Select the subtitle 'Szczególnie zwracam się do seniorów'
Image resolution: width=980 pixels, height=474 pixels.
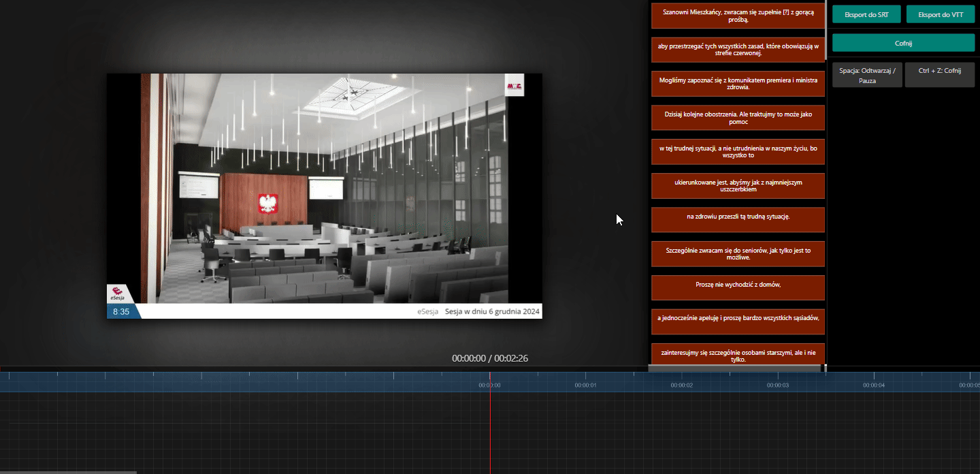click(x=738, y=253)
